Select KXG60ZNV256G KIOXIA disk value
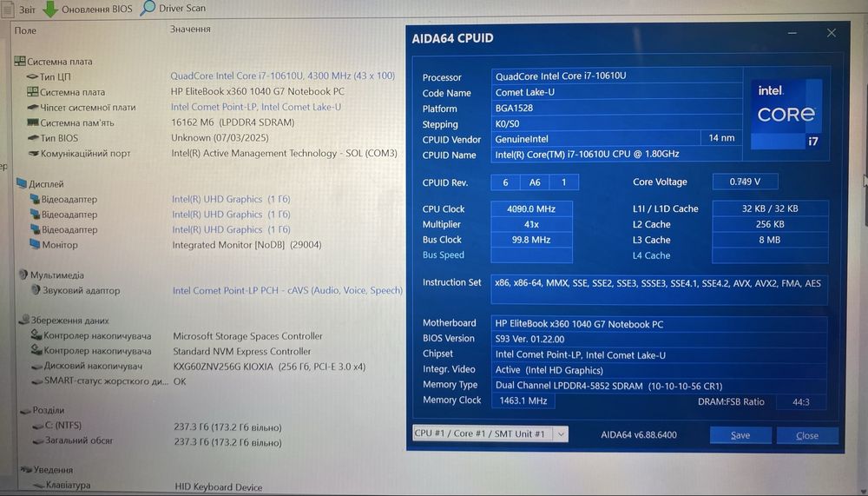868x496 pixels. click(x=269, y=367)
